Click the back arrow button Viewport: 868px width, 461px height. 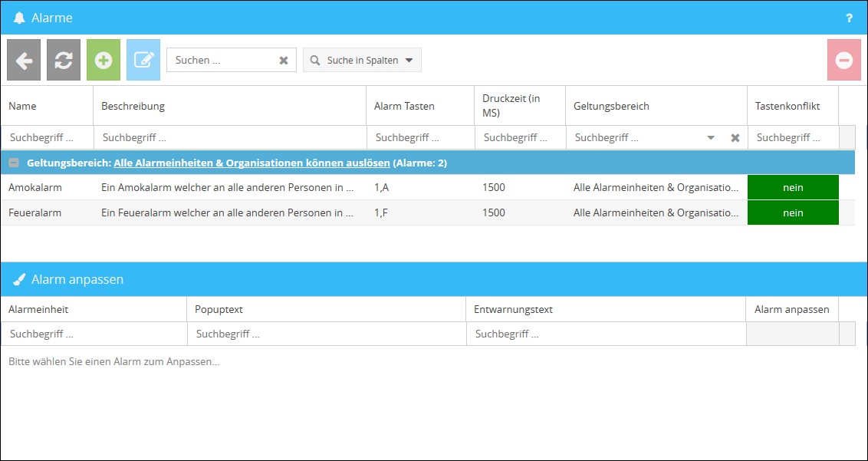[24, 60]
